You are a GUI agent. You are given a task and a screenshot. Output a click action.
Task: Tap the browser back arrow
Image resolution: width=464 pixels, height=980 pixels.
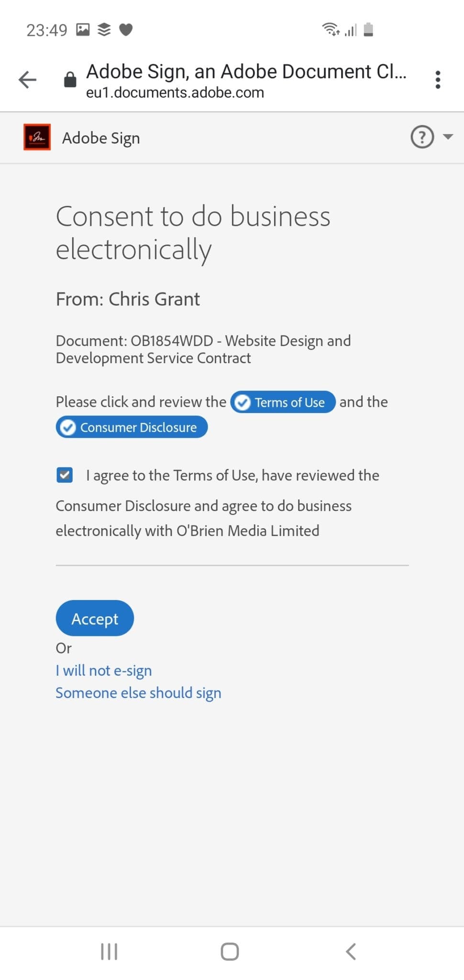[27, 79]
